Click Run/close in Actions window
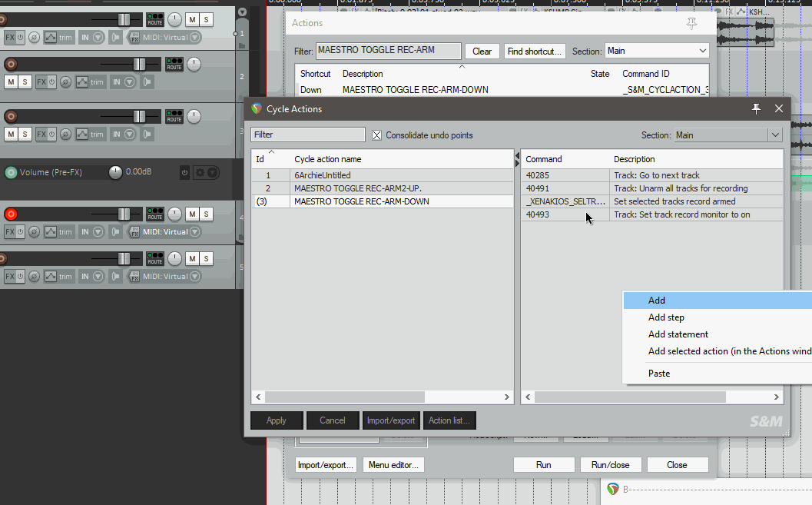The width and height of the screenshot is (812, 505). pos(611,465)
